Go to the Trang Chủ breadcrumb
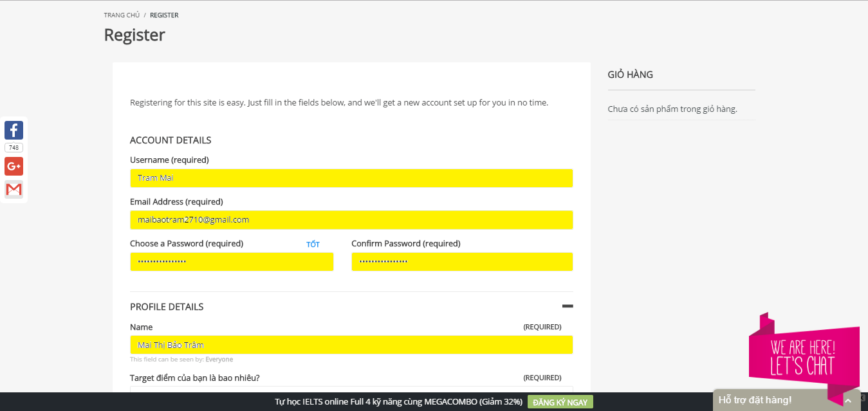The height and width of the screenshot is (411, 868). tap(121, 15)
